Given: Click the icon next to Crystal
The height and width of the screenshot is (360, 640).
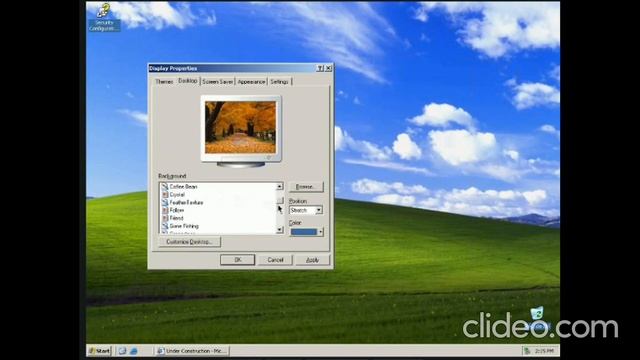Looking at the screenshot, I should 165,195.
